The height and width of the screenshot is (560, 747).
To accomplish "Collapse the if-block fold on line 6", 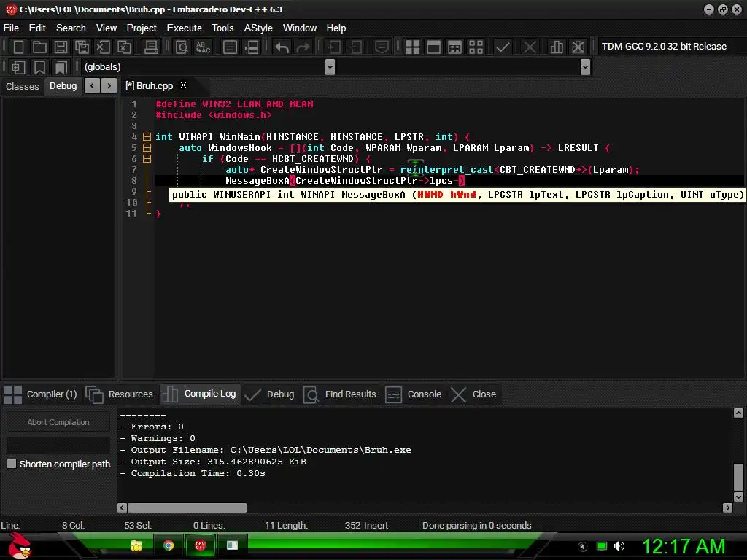I will click(147, 158).
